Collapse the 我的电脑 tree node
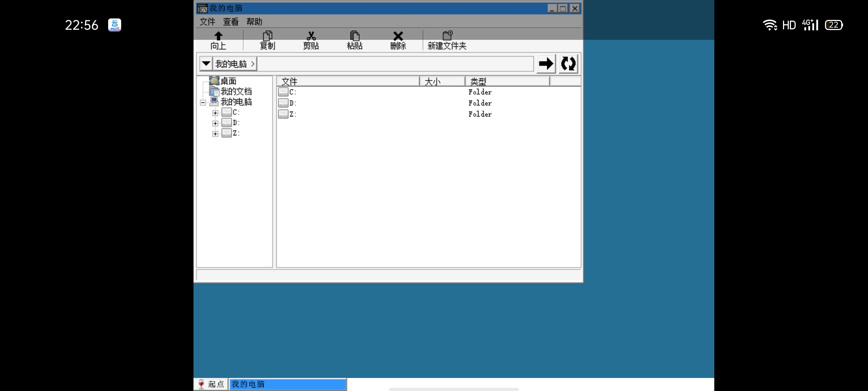The width and height of the screenshot is (868, 391). [x=203, y=103]
